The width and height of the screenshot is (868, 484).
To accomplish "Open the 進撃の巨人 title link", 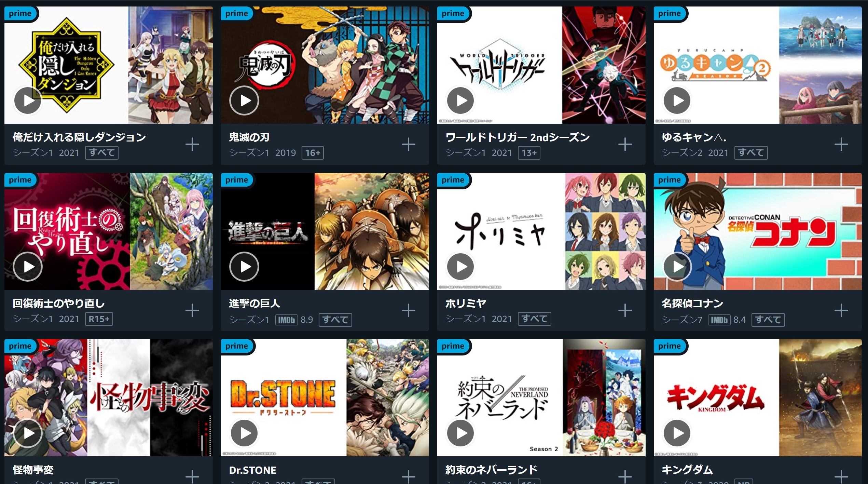I will [254, 303].
